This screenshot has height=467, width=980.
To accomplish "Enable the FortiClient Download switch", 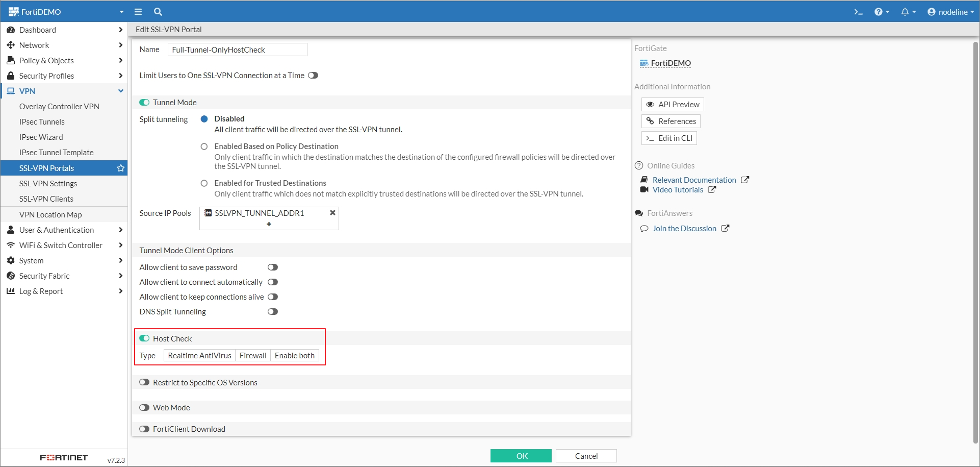I will click(144, 429).
